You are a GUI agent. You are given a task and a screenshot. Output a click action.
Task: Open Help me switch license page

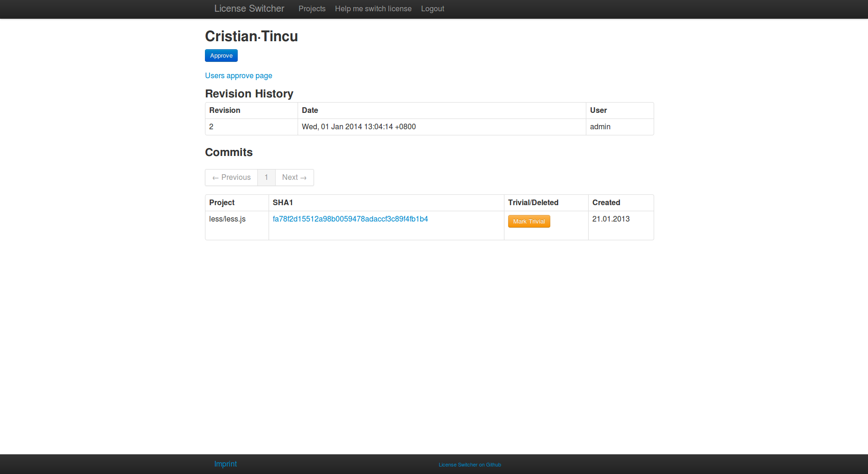coord(373,9)
